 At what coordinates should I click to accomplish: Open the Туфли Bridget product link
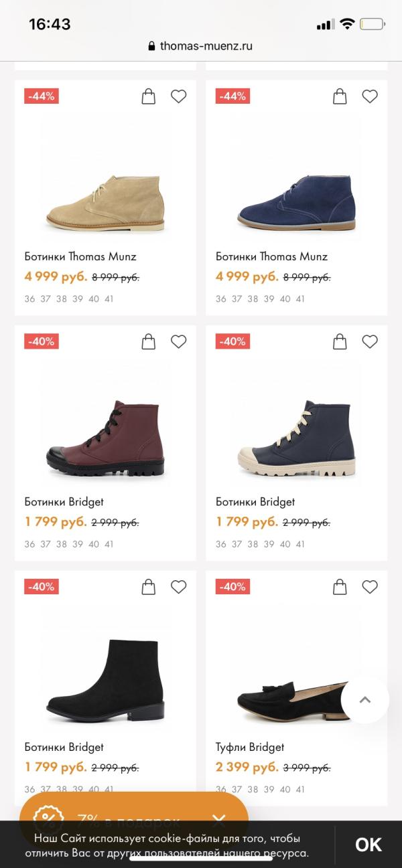tap(250, 747)
